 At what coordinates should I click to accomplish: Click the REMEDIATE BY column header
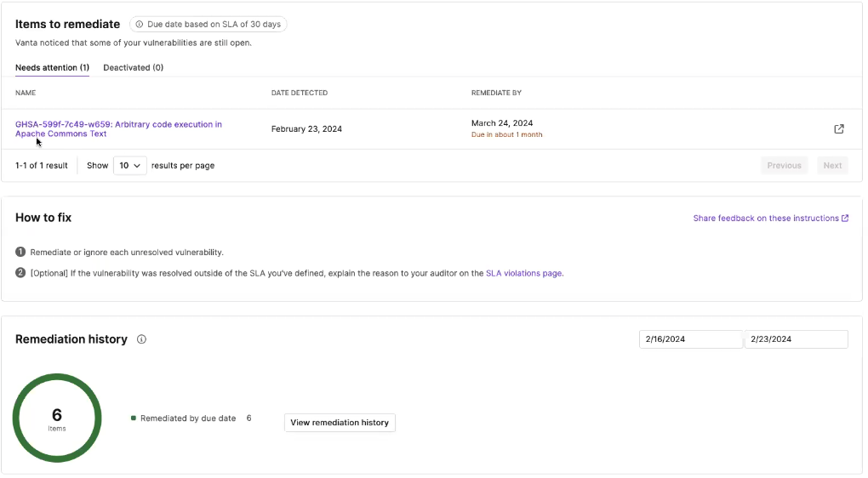(497, 93)
